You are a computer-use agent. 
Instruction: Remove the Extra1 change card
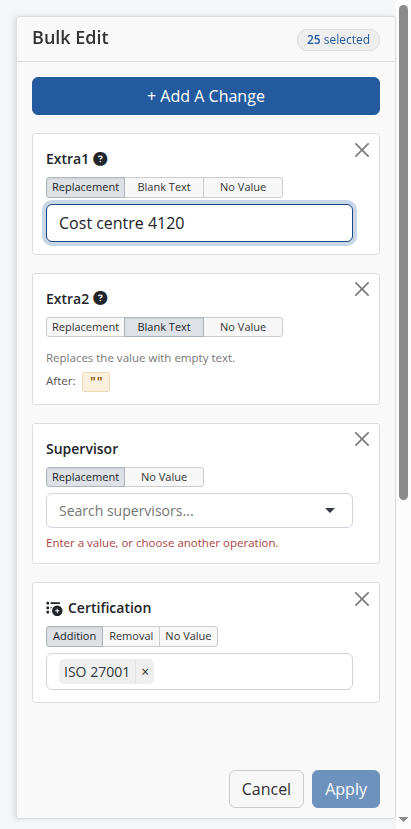[362, 150]
